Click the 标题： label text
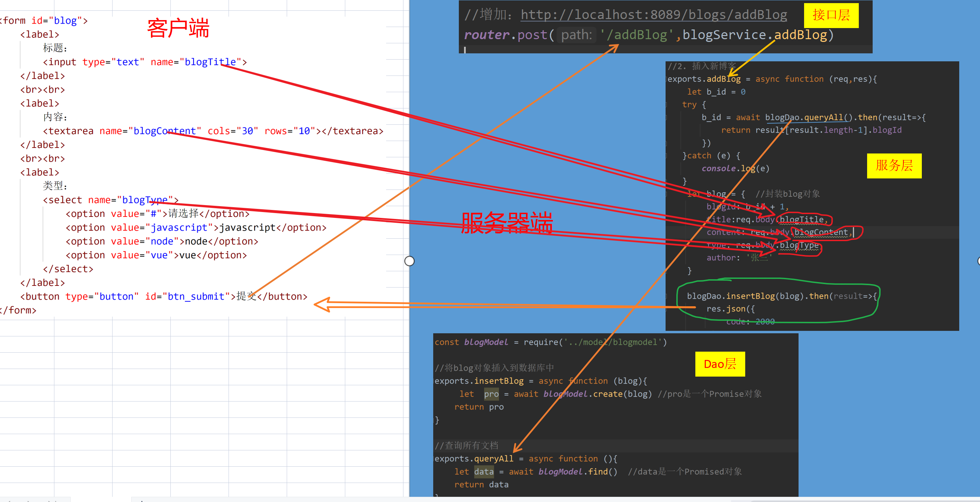Viewport: 980px width, 502px height. click(55, 48)
